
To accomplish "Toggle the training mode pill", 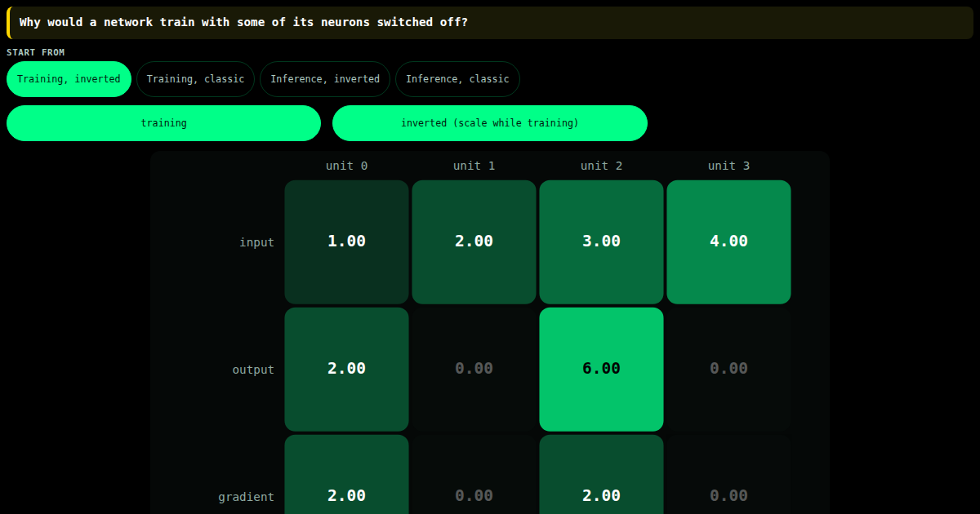I will point(163,123).
